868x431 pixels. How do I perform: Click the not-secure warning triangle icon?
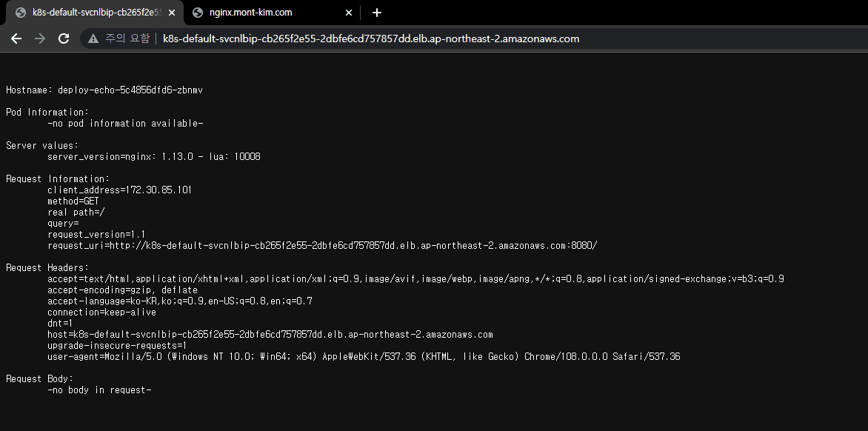click(93, 39)
